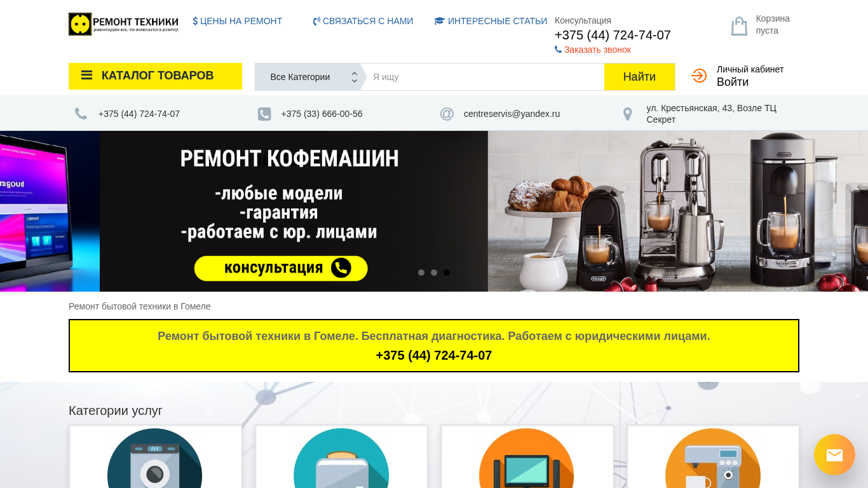This screenshot has height=488, width=868.
Task: Select the toaster category icon
Action: pyautogui.click(x=341, y=459)
